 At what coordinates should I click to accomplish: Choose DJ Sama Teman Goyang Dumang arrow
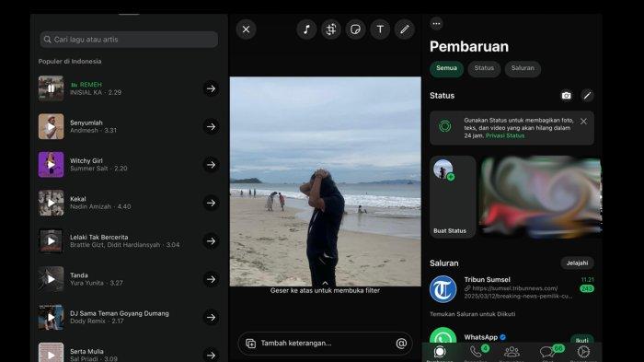[211, 317]
